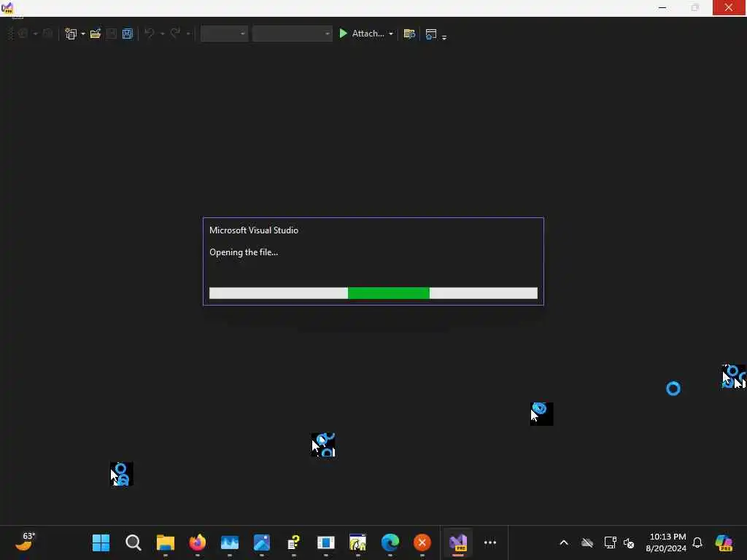Open the horse icon app on taskbar
Screen dimensions: 747x560
click(x=357, y=542)
